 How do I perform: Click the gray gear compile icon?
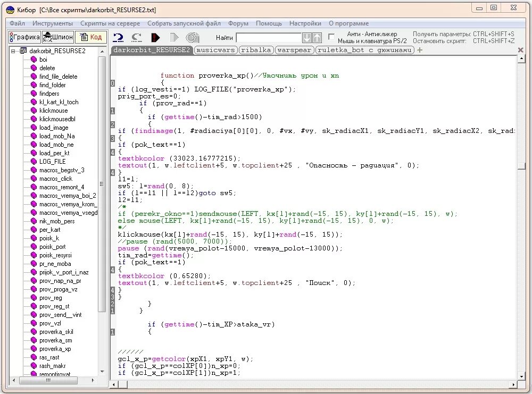click(193, 37)
